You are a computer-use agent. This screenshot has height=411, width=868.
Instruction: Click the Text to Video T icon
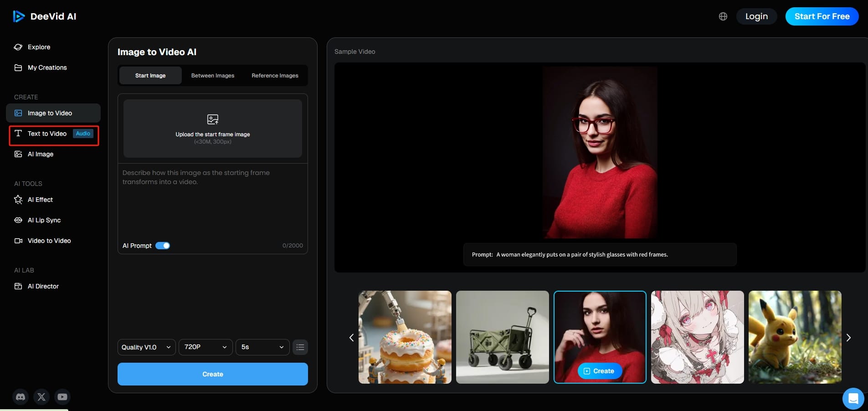pyautogui.click(x=18, y=134)
